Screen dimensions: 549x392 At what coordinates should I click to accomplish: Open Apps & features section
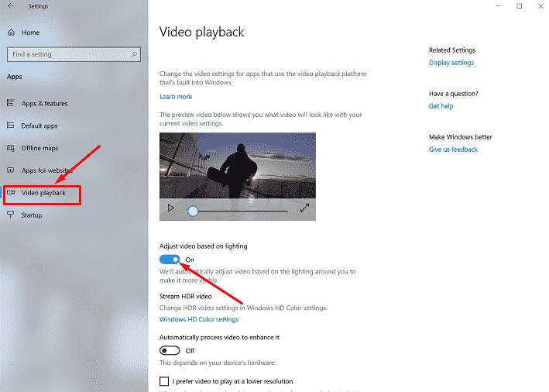pyautogui.click(x=44, y=103)
